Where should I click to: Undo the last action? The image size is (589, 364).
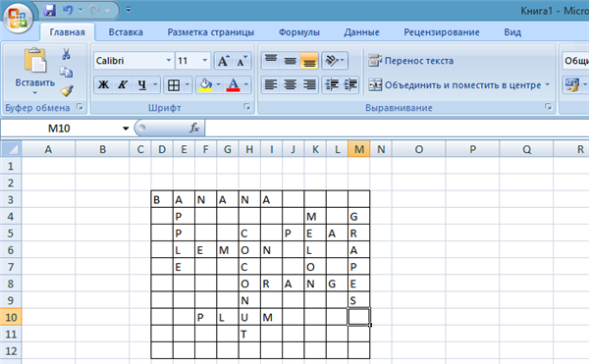[68, 10]
